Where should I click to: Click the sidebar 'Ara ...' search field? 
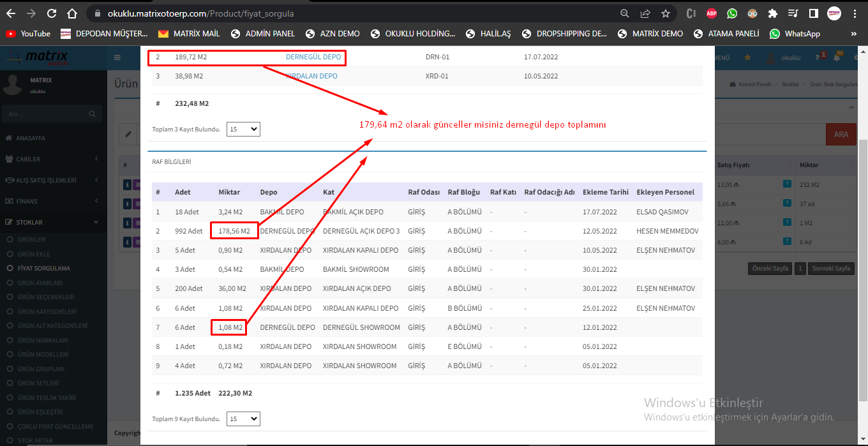click(45, 114)
